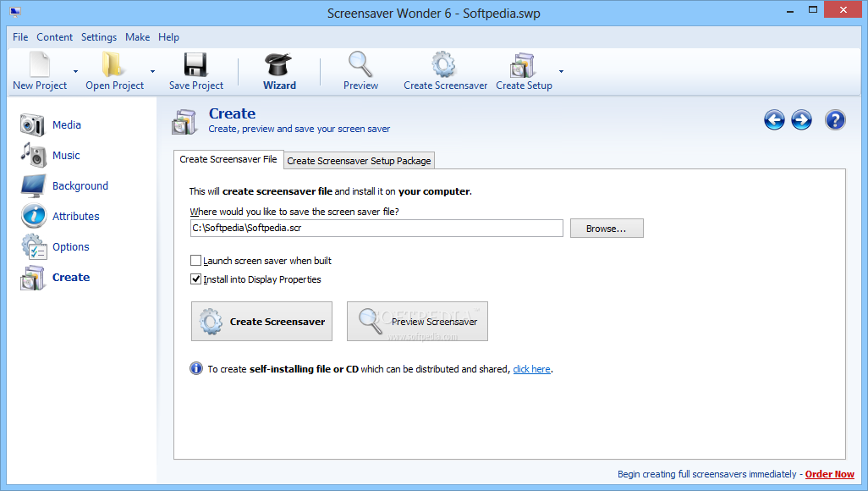Go back with the left arrow icon

pos(774,119)
